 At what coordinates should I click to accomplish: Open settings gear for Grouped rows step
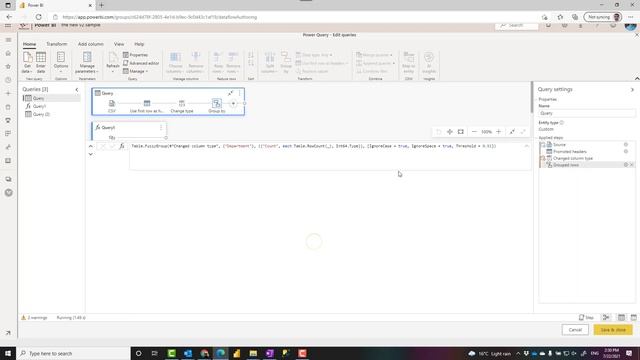[x=626, y=165]
